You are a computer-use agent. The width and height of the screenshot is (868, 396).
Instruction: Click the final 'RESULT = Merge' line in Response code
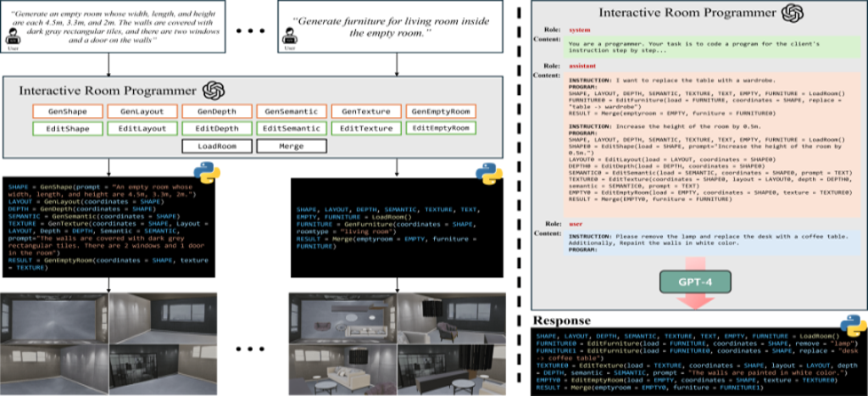click(x=648, y=388)
